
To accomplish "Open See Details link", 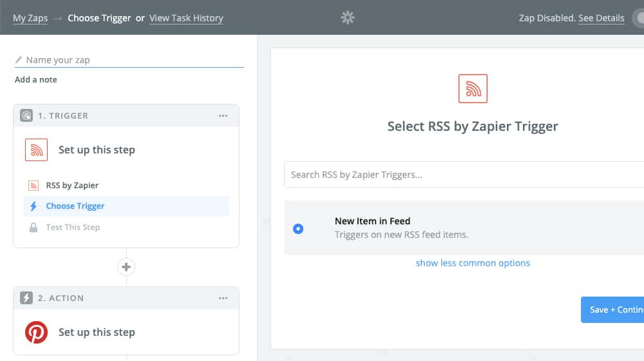I will click(601, 18).
